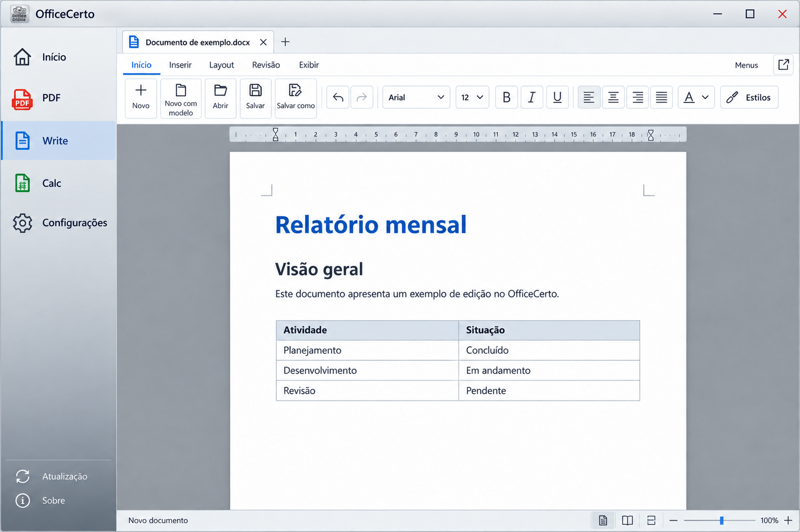Create a new document with Novo
The height and width of the screenshot is (532, 800).
tap(141, 98)
